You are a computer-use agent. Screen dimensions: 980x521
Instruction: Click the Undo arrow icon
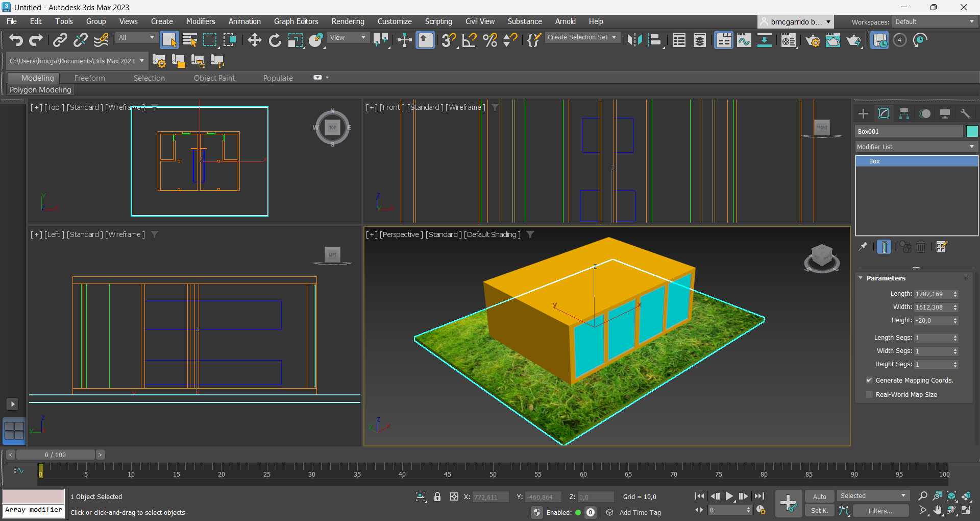coord(16,40)
